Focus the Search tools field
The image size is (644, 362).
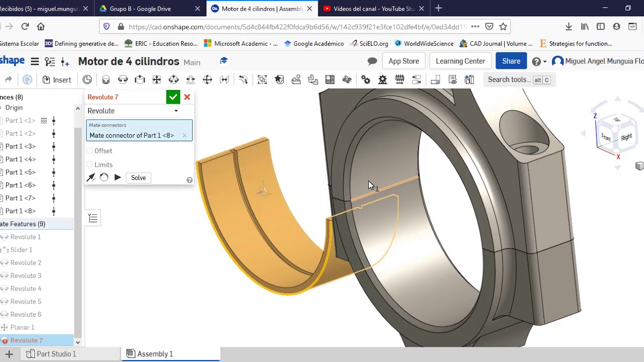(519, 79)
